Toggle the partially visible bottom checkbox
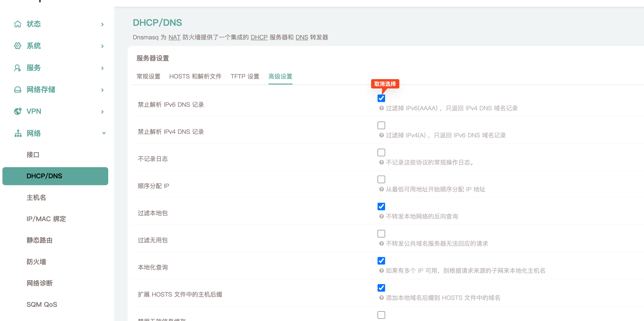The image size is (644, 321). pos(381,315)
